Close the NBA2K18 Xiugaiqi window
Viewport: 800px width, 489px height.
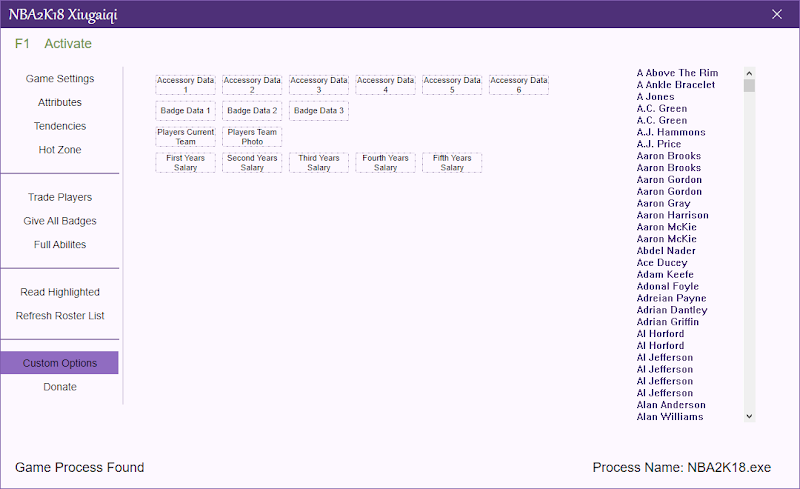tap(777, 14)
